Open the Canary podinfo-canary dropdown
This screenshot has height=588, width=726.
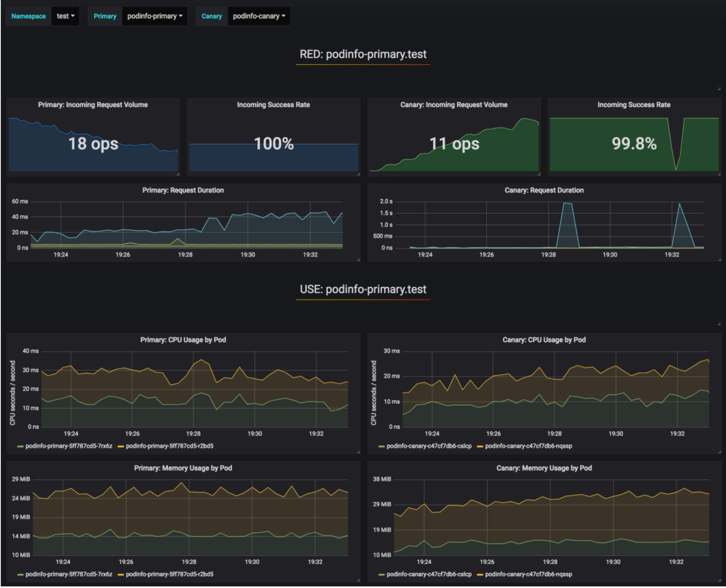(259, 16)
